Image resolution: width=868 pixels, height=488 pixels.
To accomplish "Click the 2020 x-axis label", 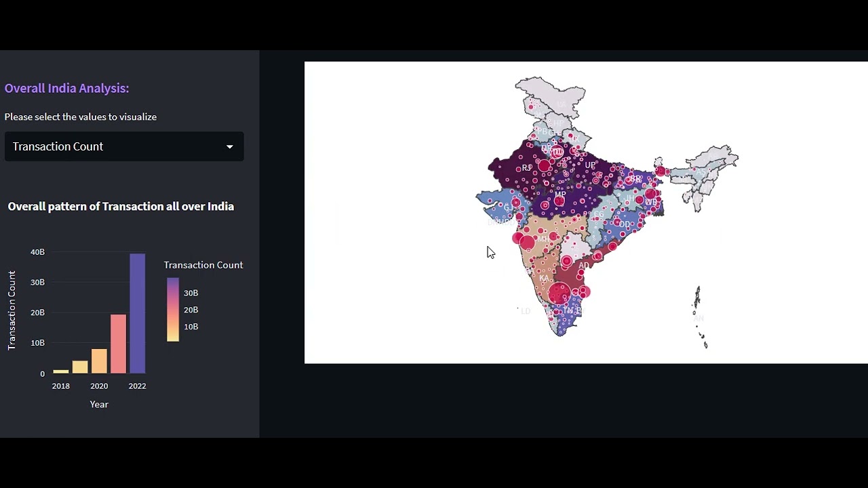I will point(99,386).
